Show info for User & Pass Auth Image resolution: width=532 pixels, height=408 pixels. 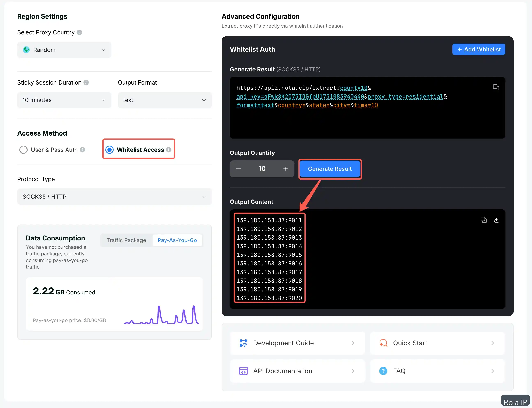click(x=83, y=150)
